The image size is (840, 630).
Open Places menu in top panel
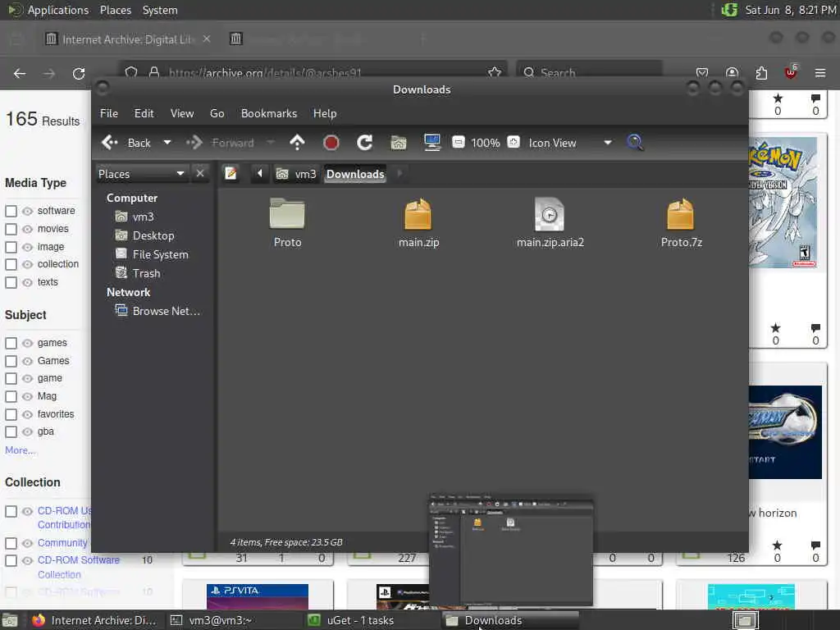[115, 10]
